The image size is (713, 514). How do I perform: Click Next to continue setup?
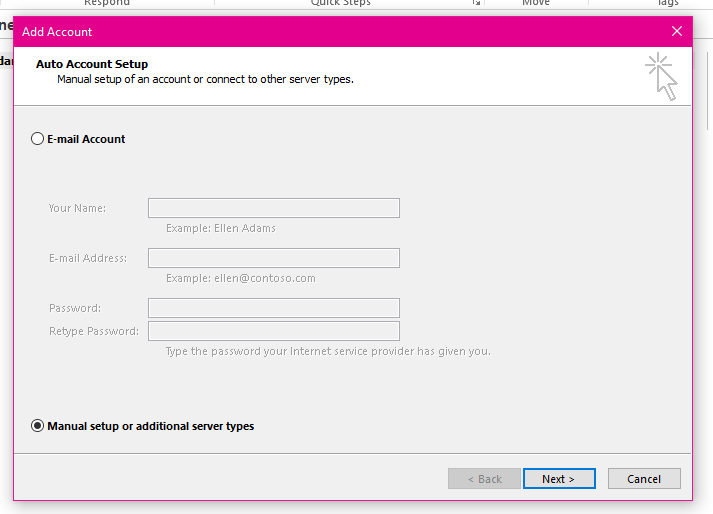click(559, 479)
